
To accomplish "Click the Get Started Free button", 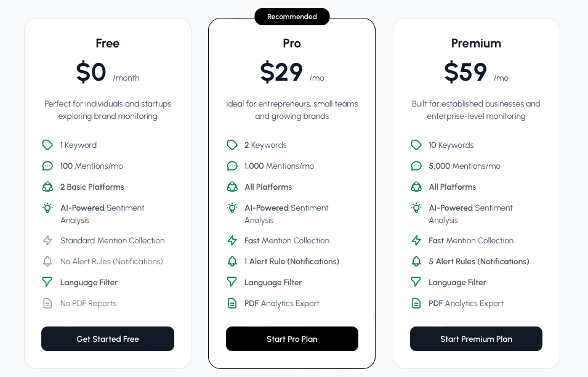I will pyautogui.click(x=107, y=339).
